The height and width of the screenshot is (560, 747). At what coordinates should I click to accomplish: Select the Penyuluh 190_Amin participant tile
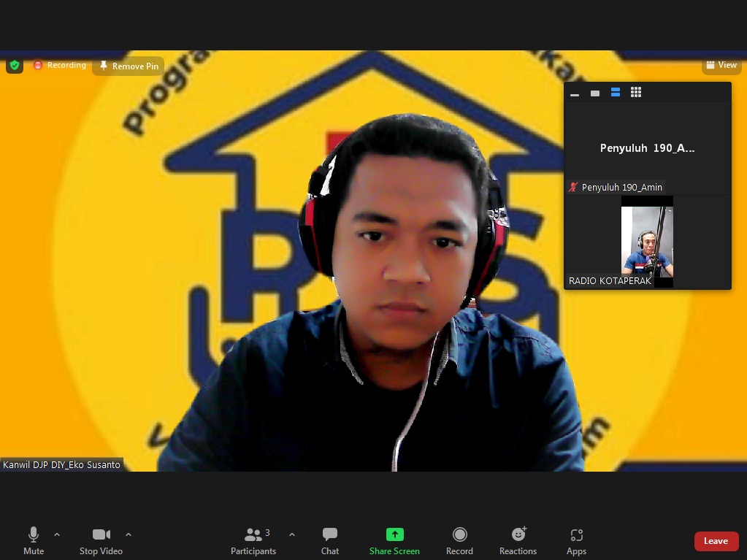647,148
